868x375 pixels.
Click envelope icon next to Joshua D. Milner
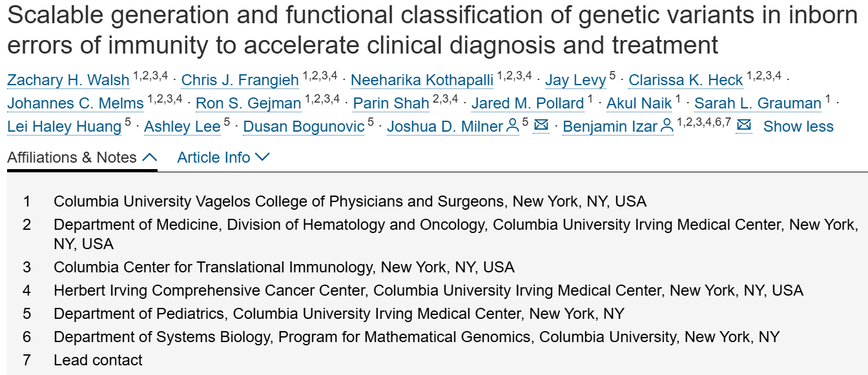pyautogui.click(x=541, y=126)
